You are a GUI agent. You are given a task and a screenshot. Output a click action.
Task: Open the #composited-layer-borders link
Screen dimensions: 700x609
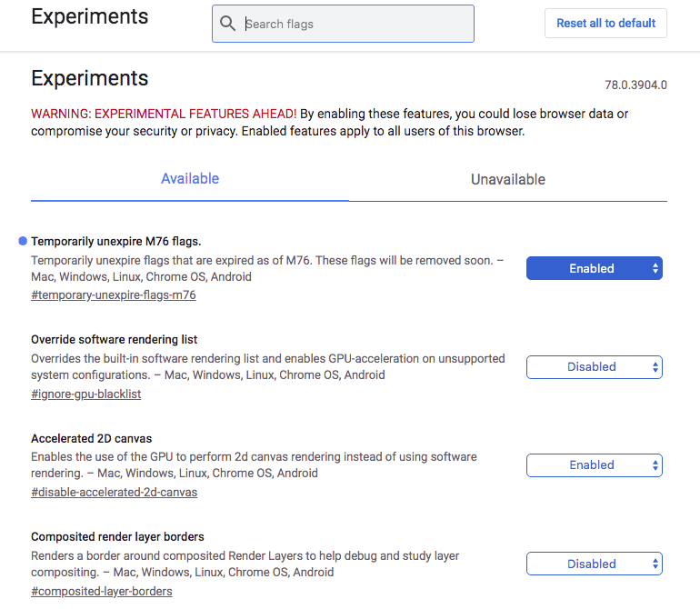101,591
